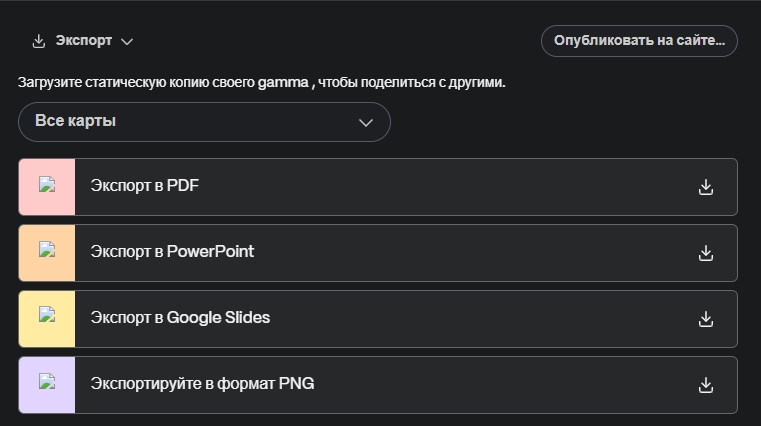Screen dimensions: 761x426
Task: Click the purple PNG thumbnail icon
Action: point(46,385)
